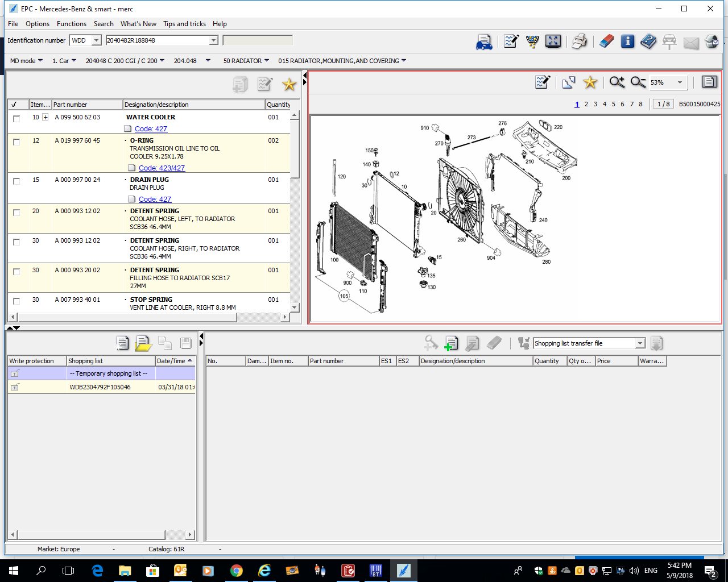Open the blue info icon

pyautogui.click(x=627, y=41)
